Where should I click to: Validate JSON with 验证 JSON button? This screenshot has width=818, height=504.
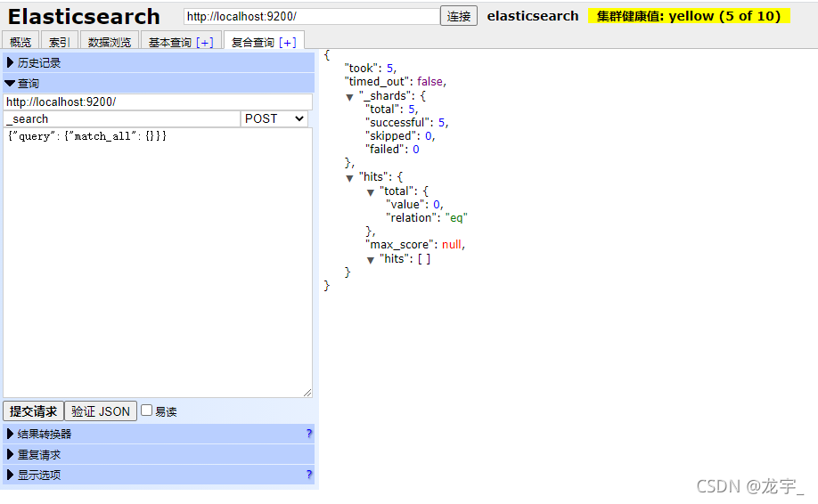click(101, 411)
